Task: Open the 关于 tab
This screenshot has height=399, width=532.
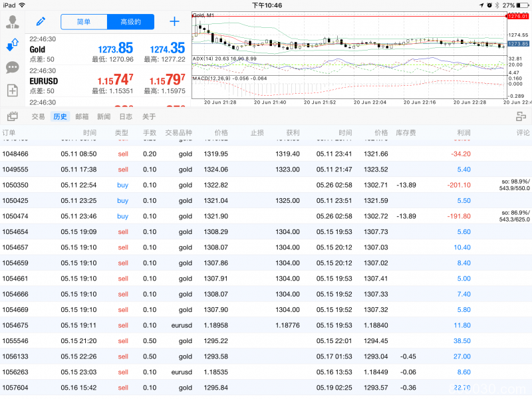Action: [148, 117]
